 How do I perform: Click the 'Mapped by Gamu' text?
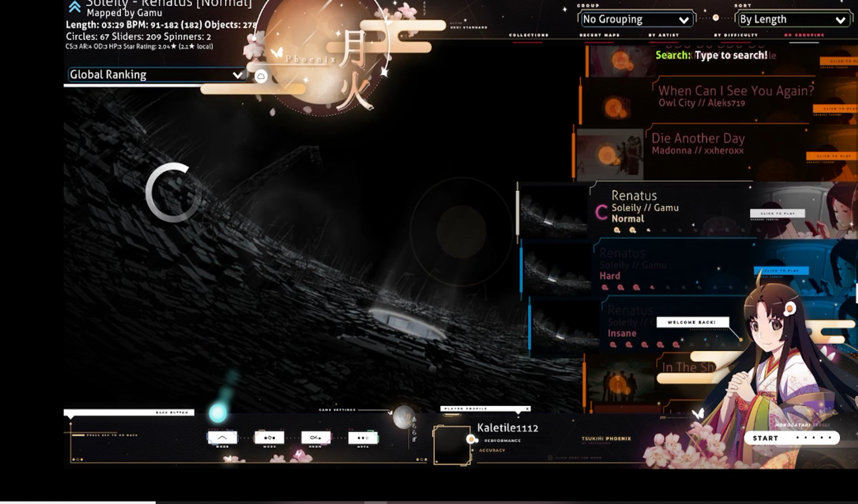124,13
